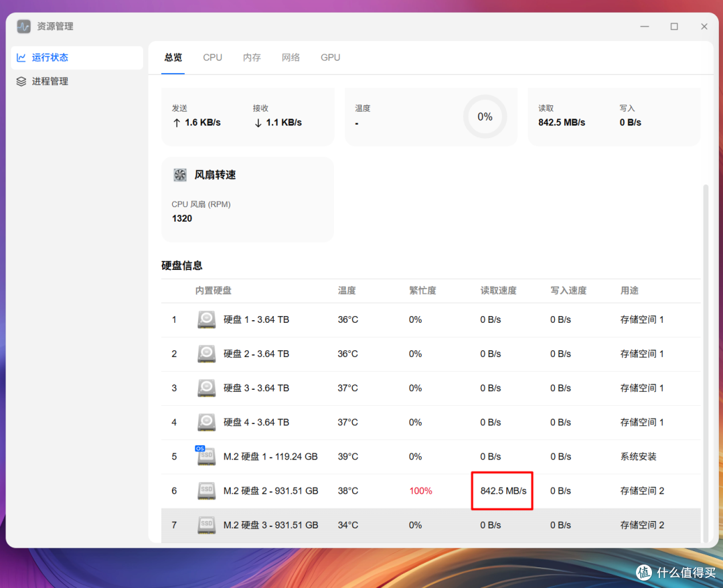Click the 资源管理 app icon in title bar
This screenshot has width=723, height=588.
click(x=23, y=26)
